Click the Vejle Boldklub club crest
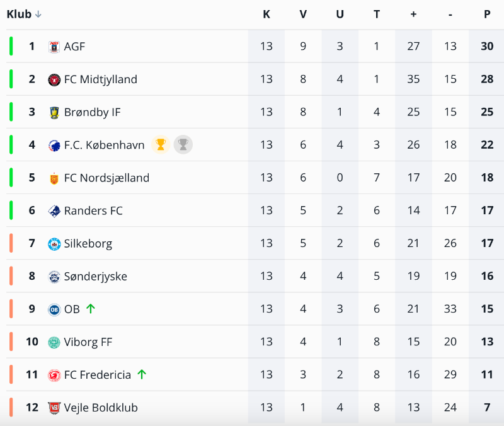Viewport: 504px width, 426px height. [54, 407]
